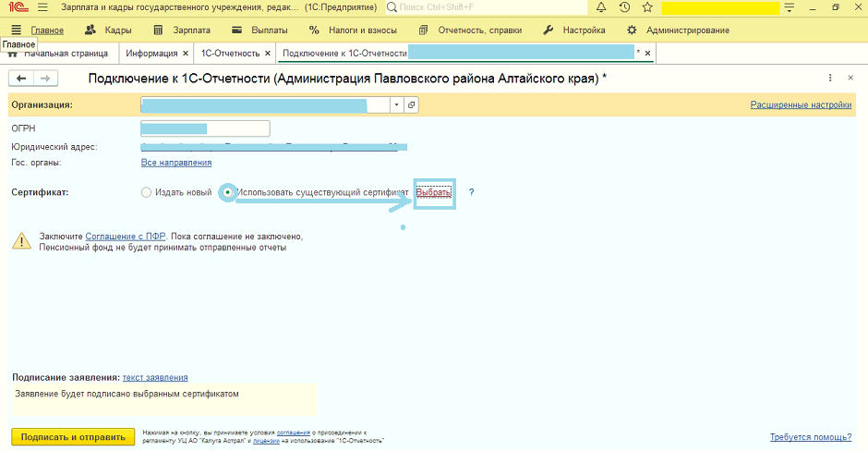Switch to the 1С-Отчетность tab
This screenshot has width=868, height=451.
coord(230,54)
